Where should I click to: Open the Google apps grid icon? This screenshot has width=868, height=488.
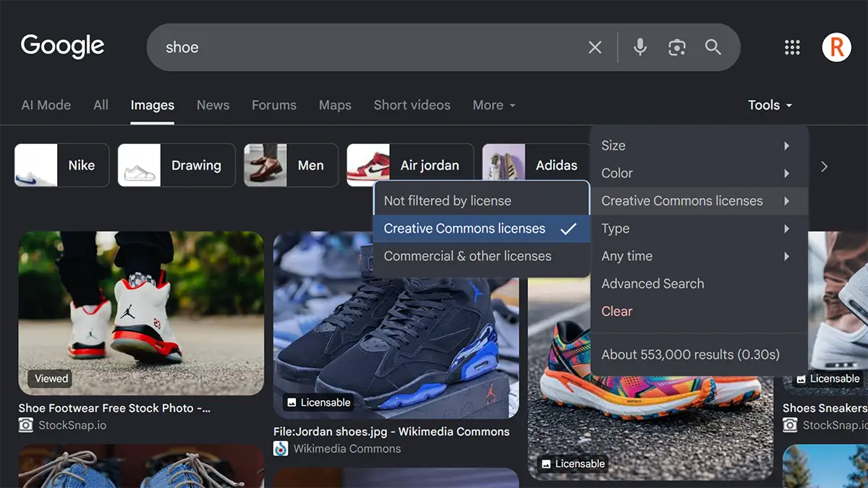click(793, 48)
